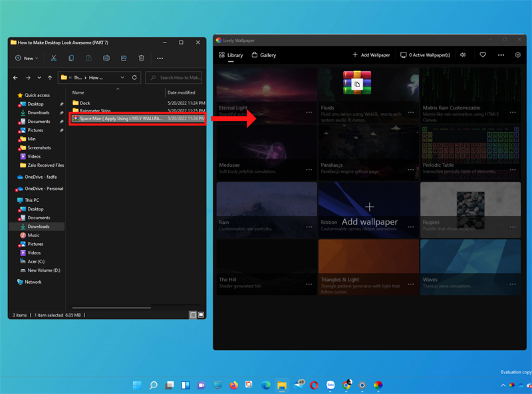The width and height of the screenshot is (532, 394).
Task: Select the Library tab in Lively Wallpaper
Action: (233, 54)
